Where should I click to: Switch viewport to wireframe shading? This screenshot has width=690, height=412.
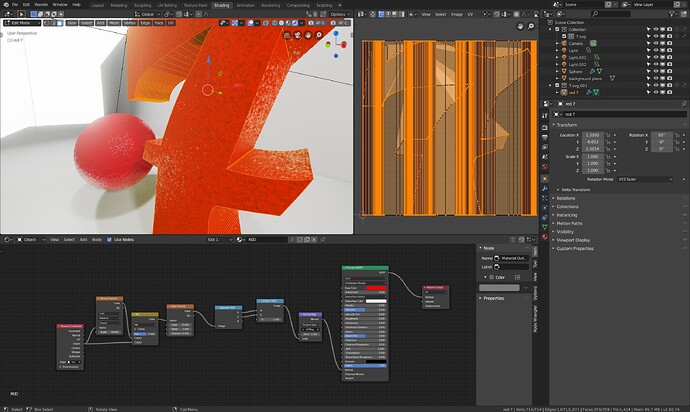click(275, 23)
